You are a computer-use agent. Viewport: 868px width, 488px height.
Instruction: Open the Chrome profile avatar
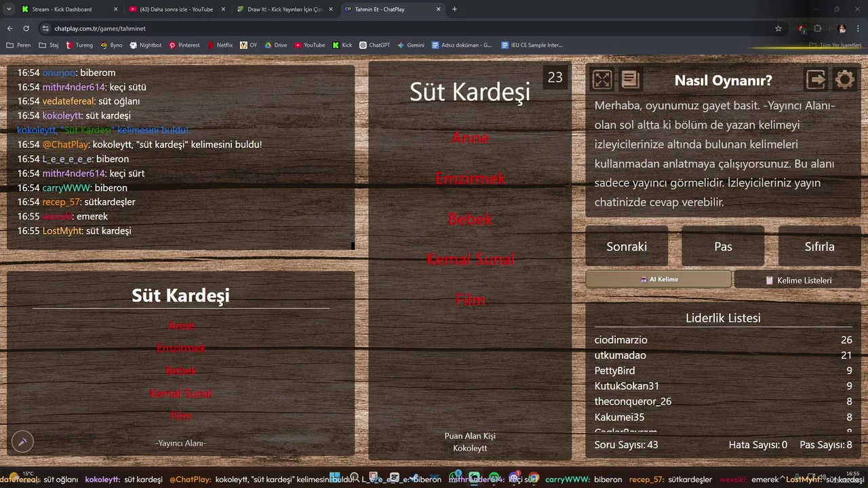click(x=842, y=28)
